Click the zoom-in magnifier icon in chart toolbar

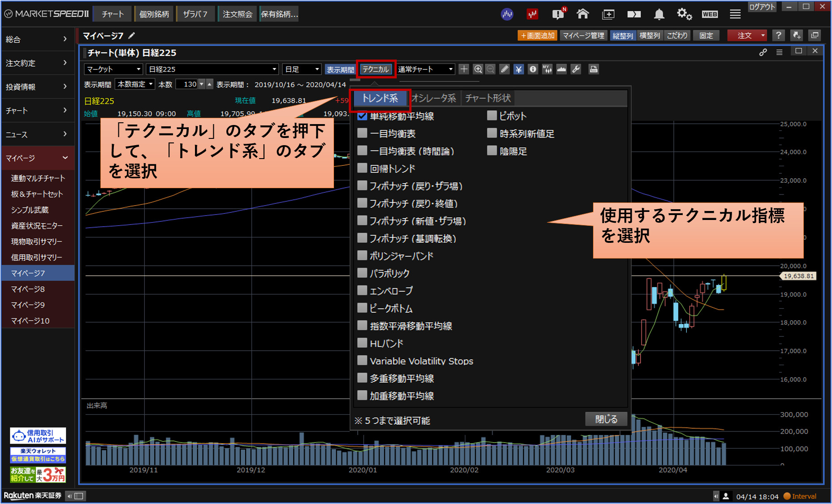(x=478, y=69)
